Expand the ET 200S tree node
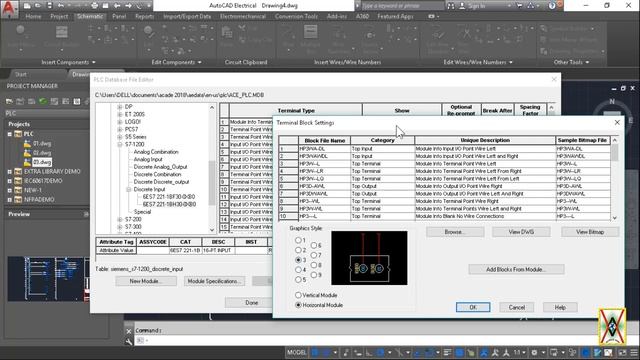This screenshot has width=640, height=360. point(120,114)
